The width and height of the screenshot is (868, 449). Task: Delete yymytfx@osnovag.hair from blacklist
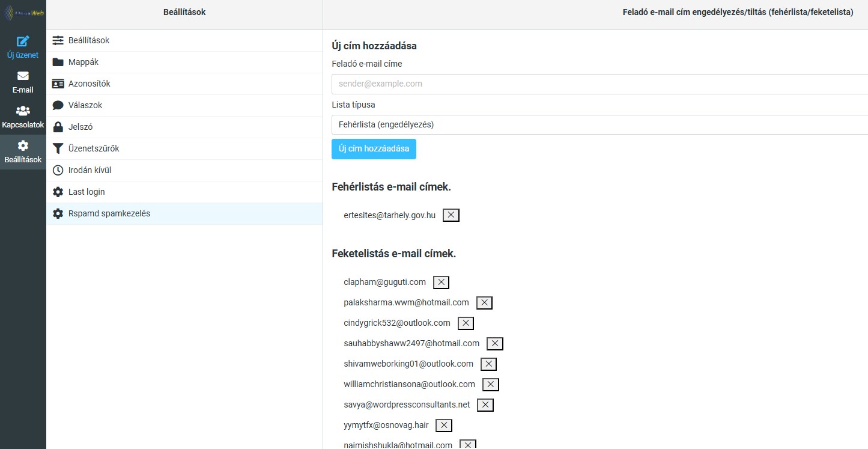tap(443, 426)
